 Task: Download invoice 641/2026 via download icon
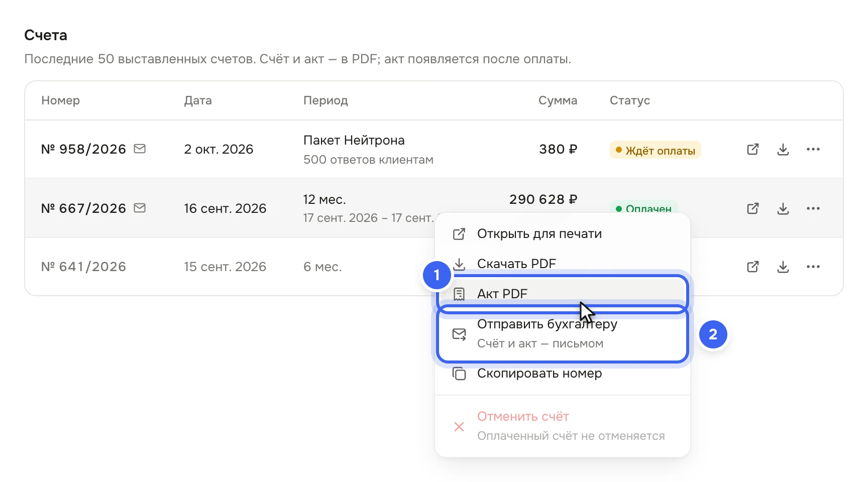(783, 267)
